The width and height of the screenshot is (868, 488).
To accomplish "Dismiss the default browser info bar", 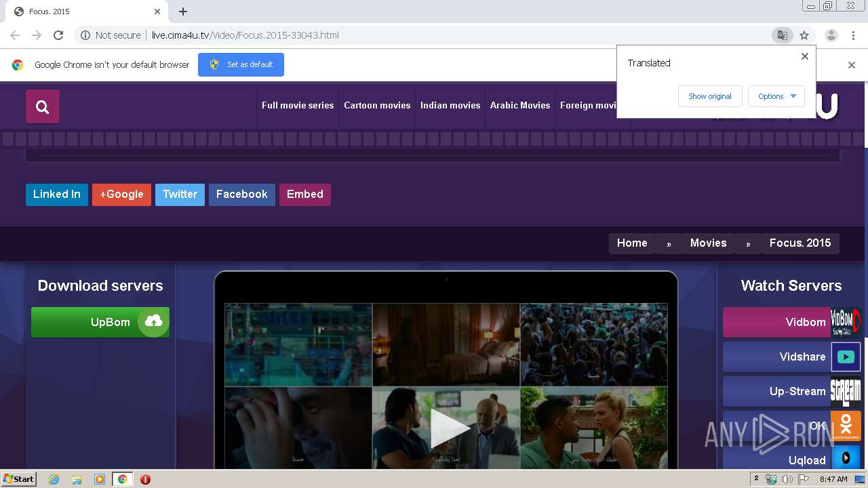I will point(852,65).
